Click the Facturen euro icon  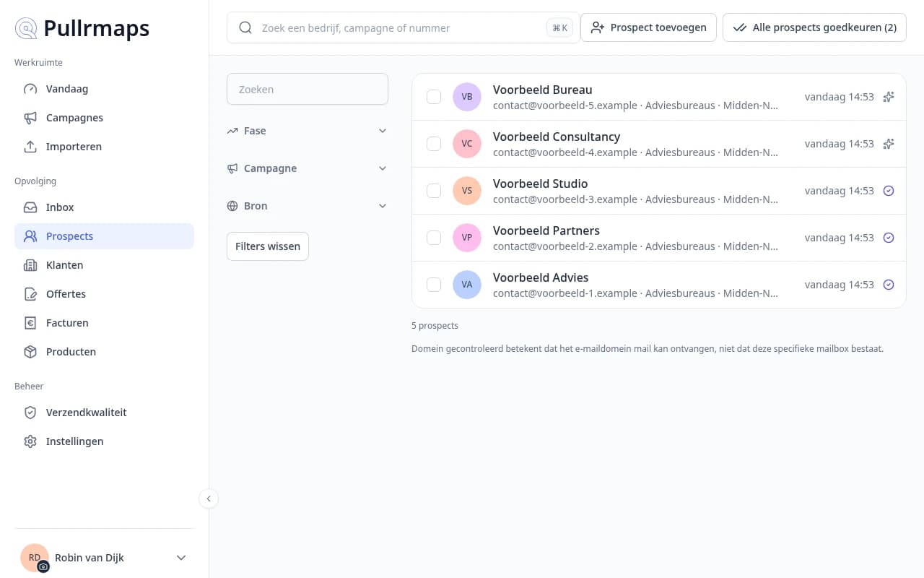tap(30, 323)
